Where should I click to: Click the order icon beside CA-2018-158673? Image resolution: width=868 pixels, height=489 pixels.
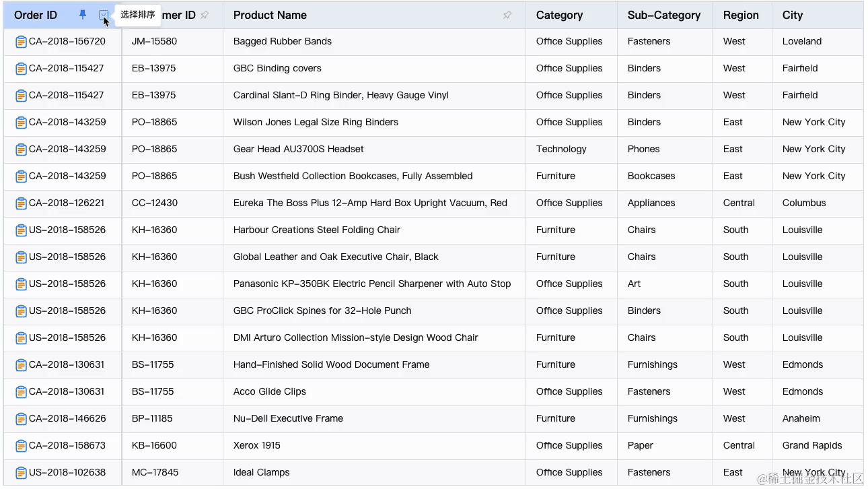tap(21, 446)
